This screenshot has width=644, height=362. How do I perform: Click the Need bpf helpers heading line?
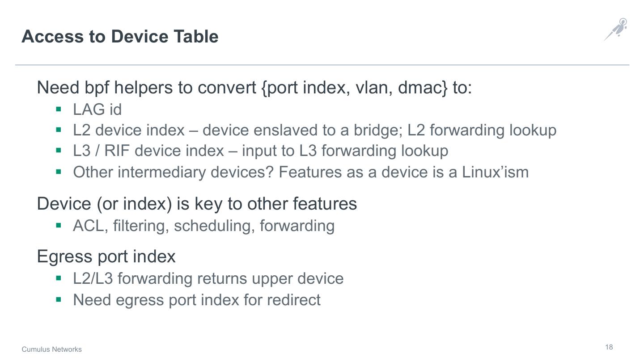pos(254,88)
